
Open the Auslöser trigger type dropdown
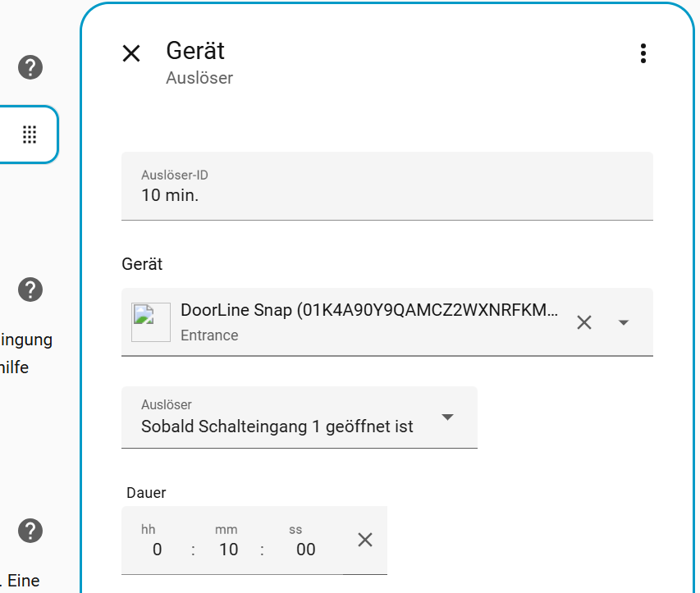coord(279,417)
